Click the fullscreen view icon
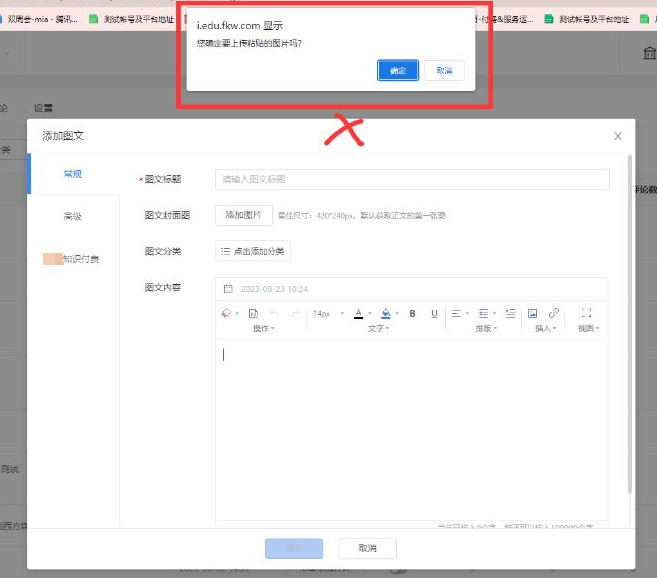Screen dimensions: 657x578 tap(587, 313)
